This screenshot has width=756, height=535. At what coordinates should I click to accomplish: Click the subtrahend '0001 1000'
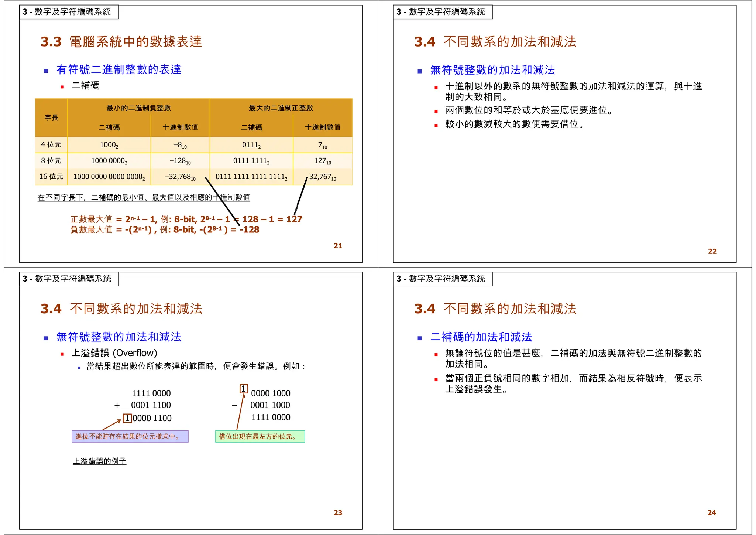tap(270, 405)
